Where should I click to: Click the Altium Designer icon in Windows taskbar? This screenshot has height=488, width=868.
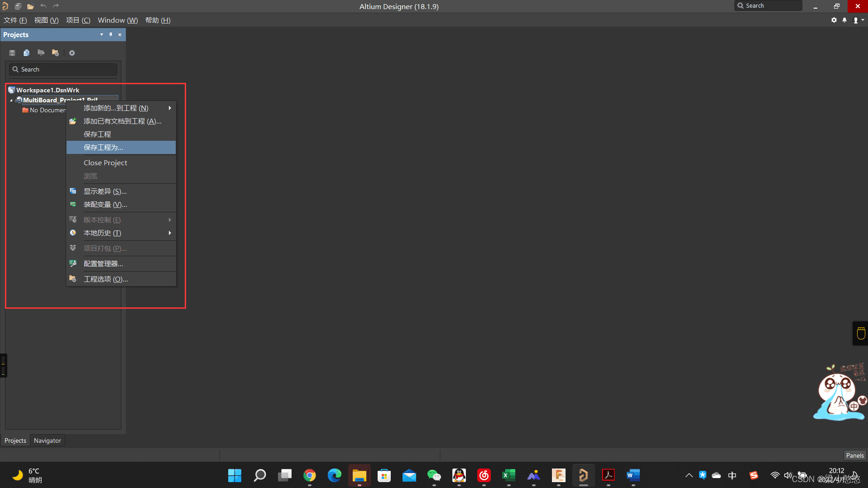point(583,475)
